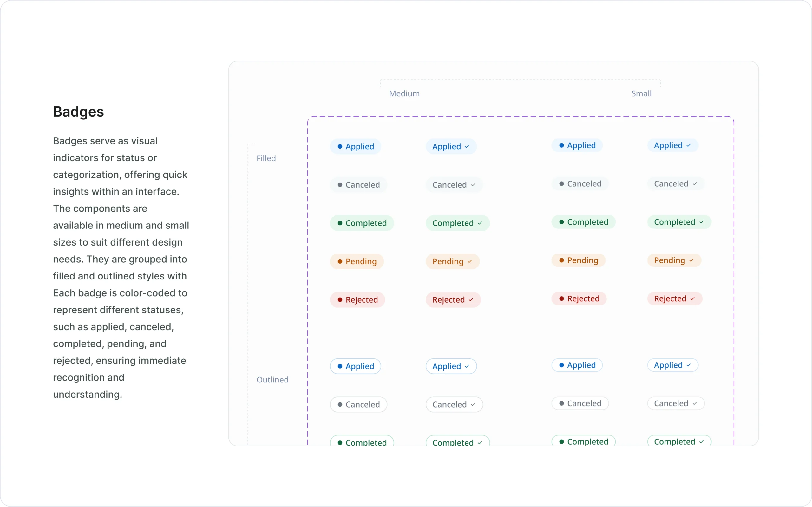Click the chevron icon on the small Rejected badge
Viewport: 812px width, 507px height.
(692, 298)
